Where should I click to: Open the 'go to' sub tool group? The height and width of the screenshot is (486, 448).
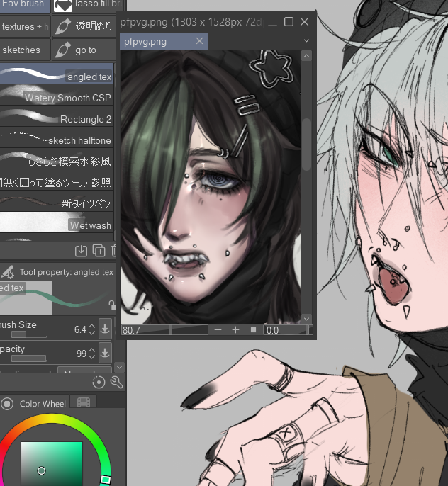(x=84, y=50)
